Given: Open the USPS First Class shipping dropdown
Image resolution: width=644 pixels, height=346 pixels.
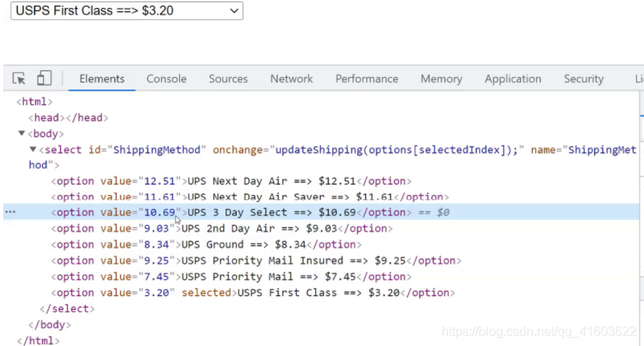Looking at the screenshot, I should point(127,10).
